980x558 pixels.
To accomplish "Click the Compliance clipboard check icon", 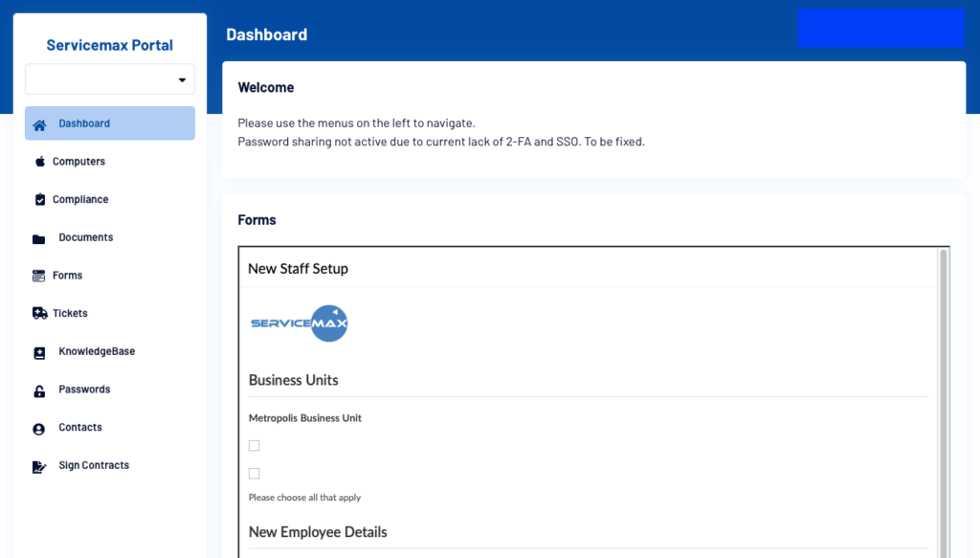I will [x=40, y=199].
